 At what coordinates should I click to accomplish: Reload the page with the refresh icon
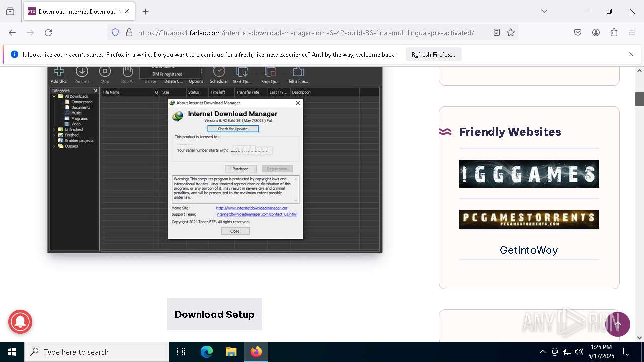pyautogui.click(x=48, y=33)
